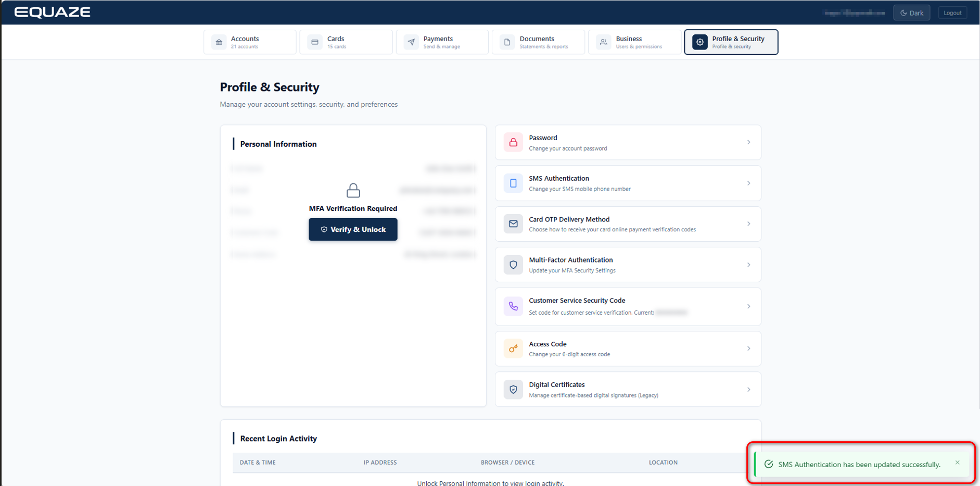Click the Verify & Unlock button

[353, 229]
